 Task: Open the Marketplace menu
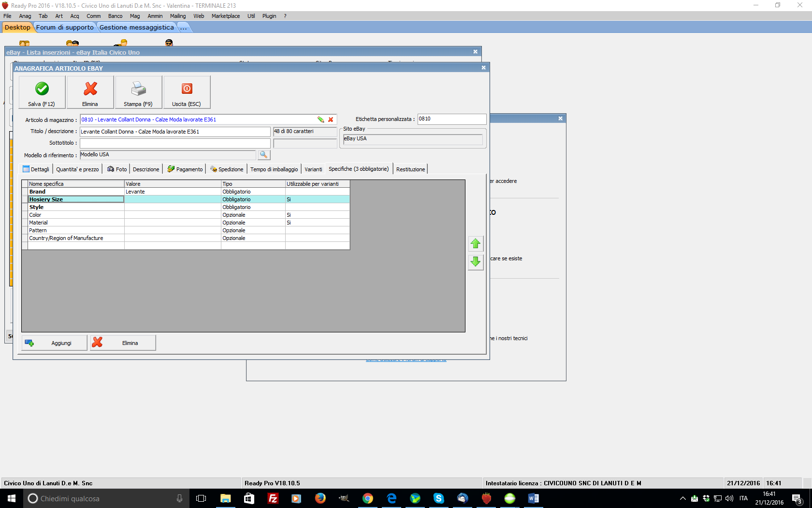[226, 16]
